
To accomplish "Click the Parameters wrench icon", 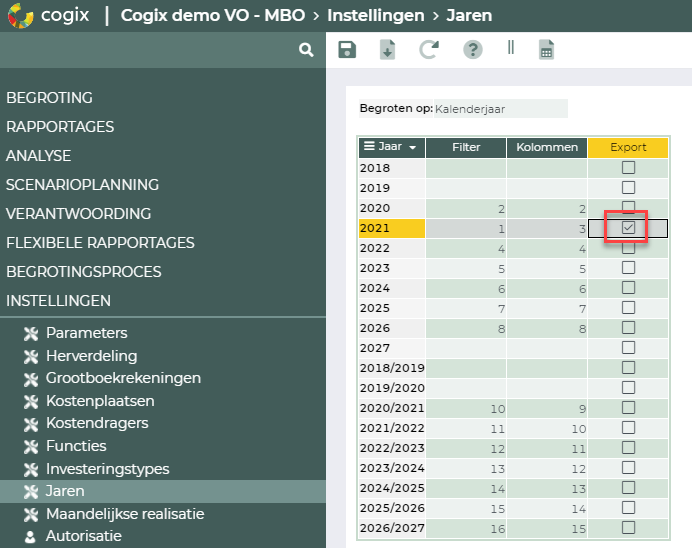I will click(x=31, y=334).
